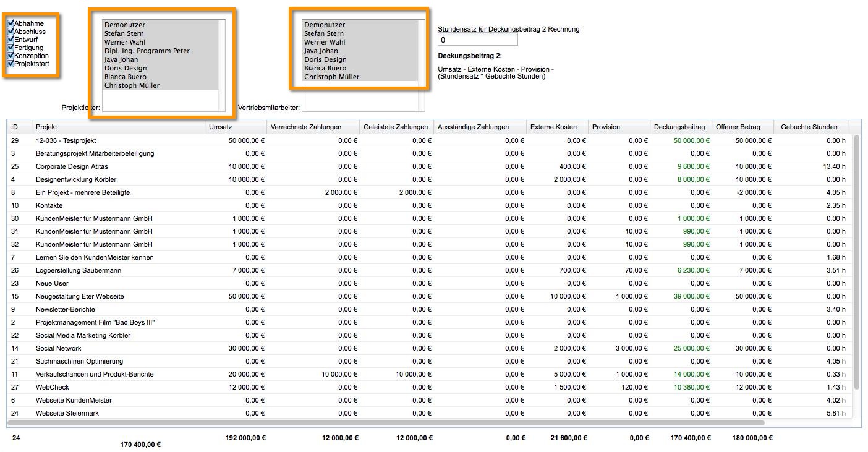868x452 pixels.
Task: Open the Corporate Design Atitas project row
Action: [x=429, y=166]
